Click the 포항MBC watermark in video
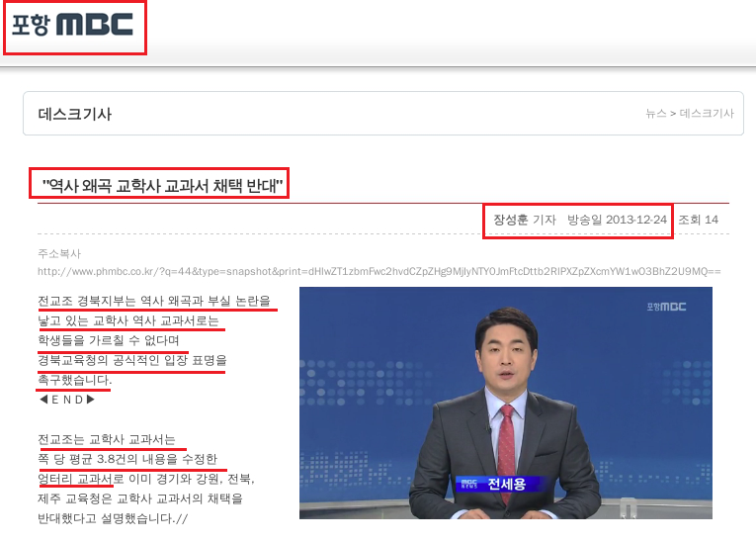 666,307
